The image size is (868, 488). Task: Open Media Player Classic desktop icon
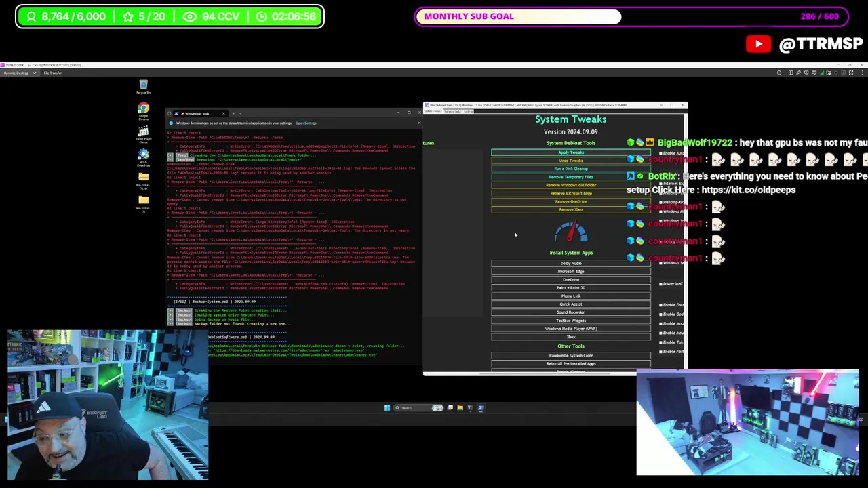pyautogui.click(x=143, y=135)
